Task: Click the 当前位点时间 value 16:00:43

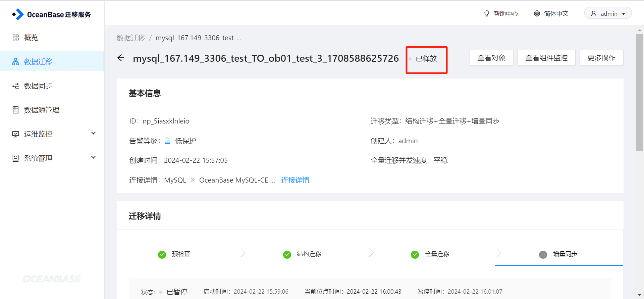Action: (374, 292)
